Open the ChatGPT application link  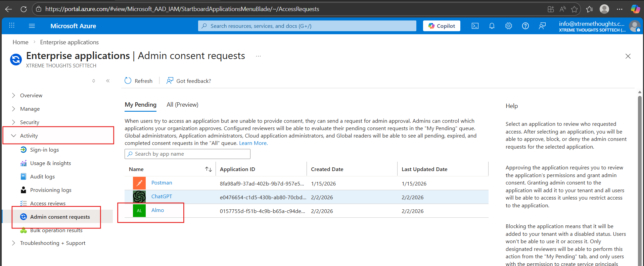tap(162, 197)
